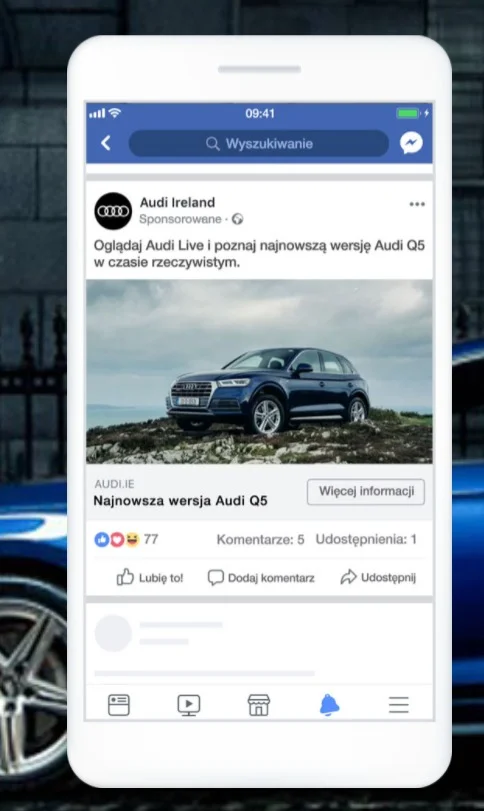This screenshot has width=484, height=811.
Task: Open the Audi Ireland page name link
Action: click(177, 202)
